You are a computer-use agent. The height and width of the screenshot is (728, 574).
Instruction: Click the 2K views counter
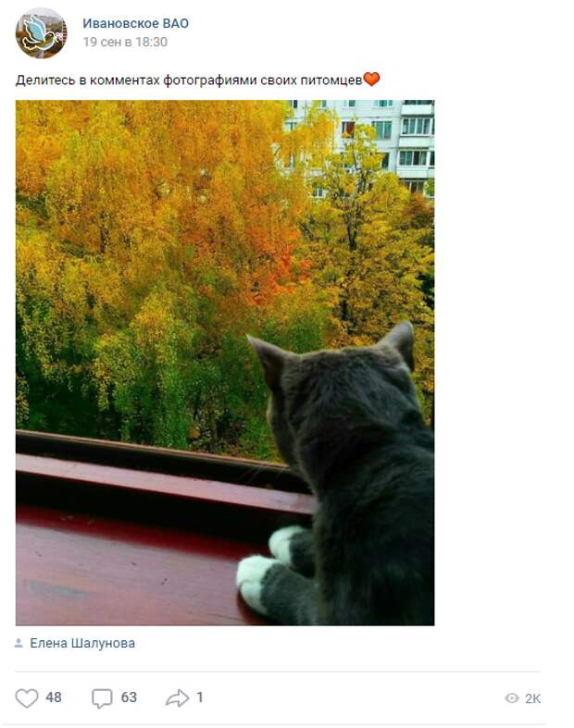[x=532, y=698]
